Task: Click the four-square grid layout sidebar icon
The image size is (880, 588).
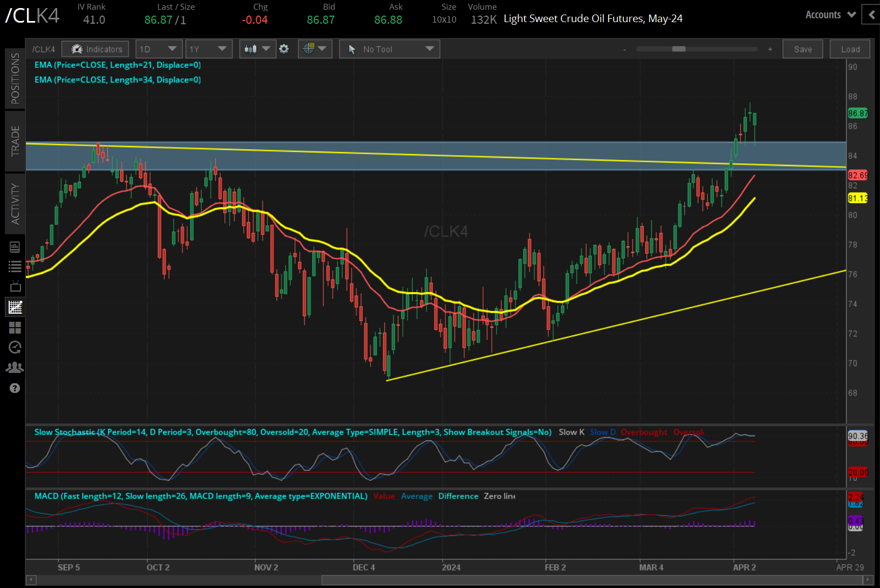Action: tap(15, 328)
